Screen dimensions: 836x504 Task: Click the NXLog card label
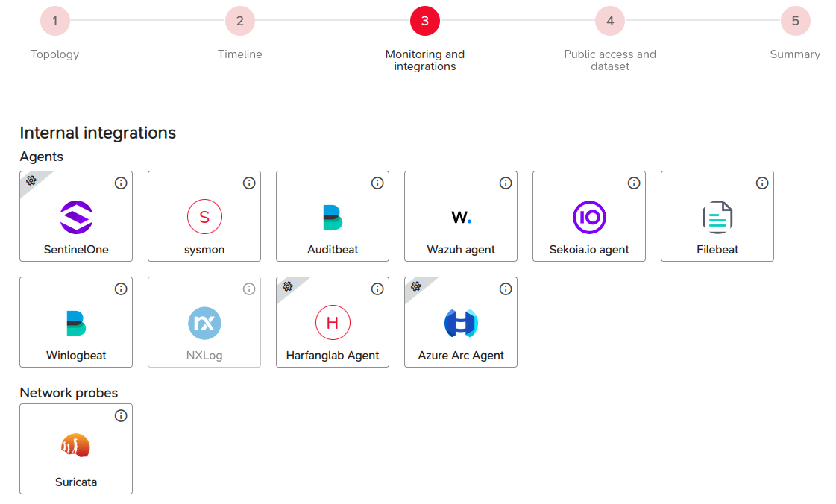point(204,356)
